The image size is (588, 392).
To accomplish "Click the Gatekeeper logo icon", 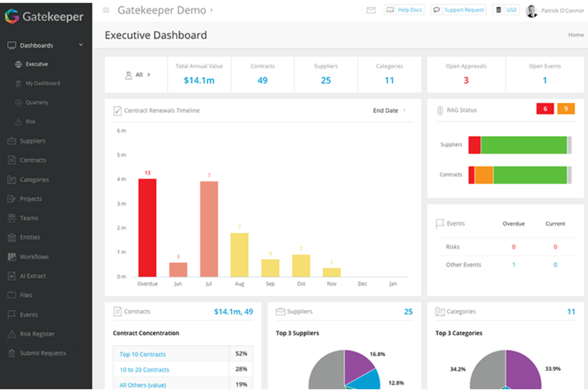I will point(12,16).
